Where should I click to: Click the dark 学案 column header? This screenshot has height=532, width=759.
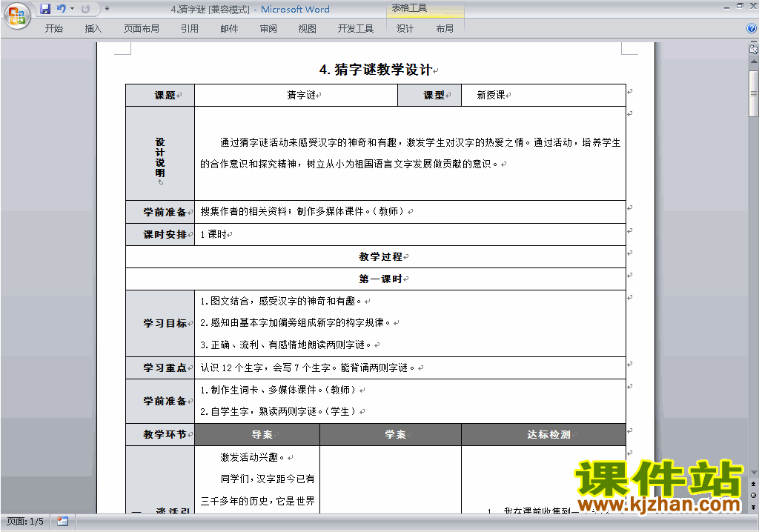click(391, 435)
